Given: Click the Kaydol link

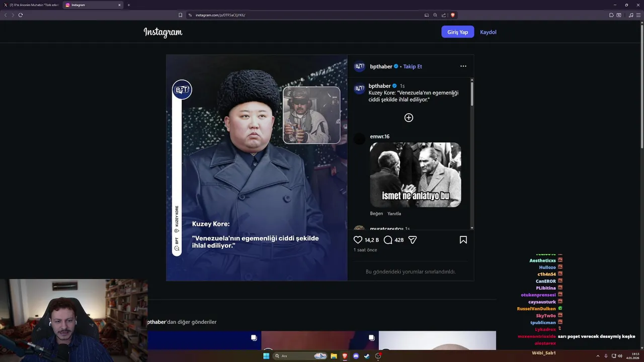Looking at the screenshot, I should coord(488,32).
